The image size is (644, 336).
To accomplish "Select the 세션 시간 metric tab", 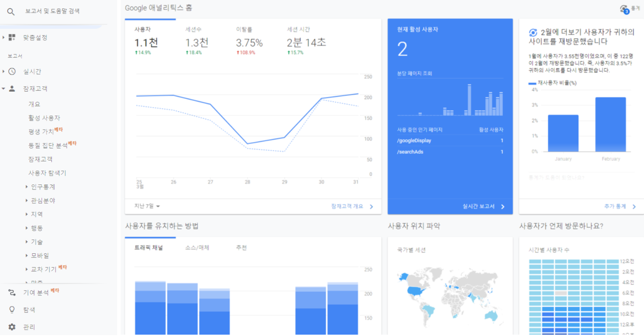I will (306, 41).
